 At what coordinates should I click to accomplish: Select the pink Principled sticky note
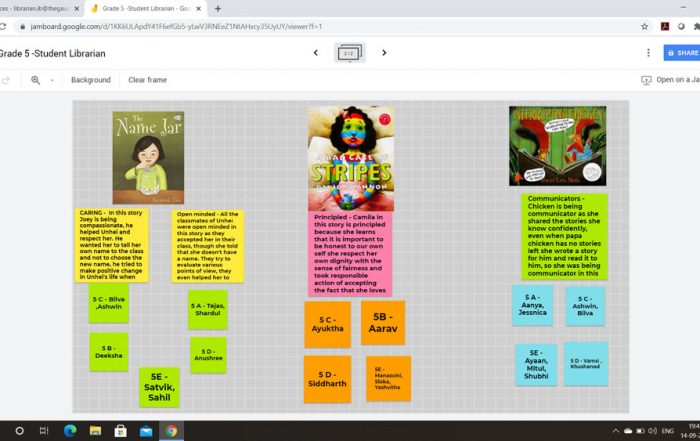(x=350, y=253)
